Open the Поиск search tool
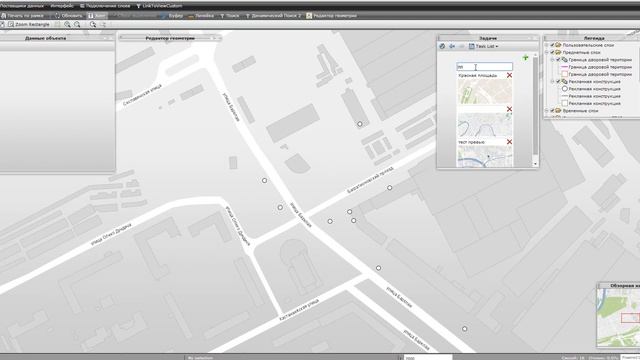 click(x=229, y=16)
